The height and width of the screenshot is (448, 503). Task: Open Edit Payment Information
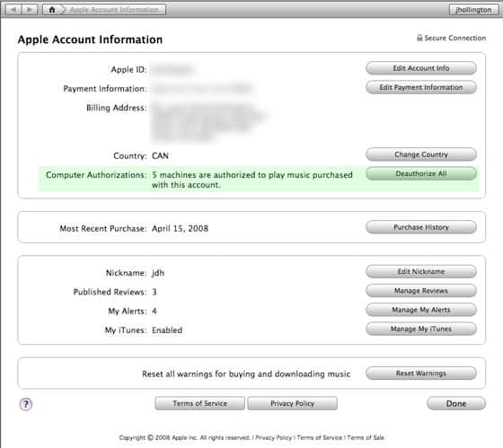[x=421, y=87]
